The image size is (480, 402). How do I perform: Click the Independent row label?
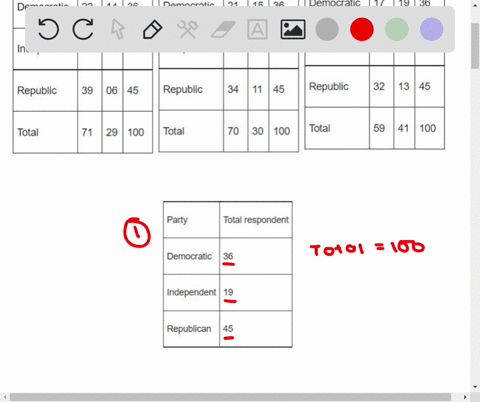pyautogui.click(x=191, y=292)
